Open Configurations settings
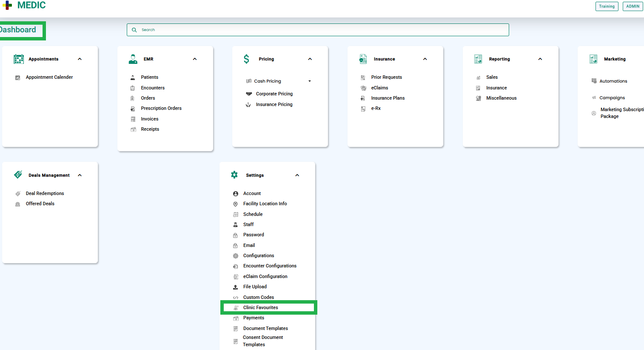 pyautogui.click(x=259, y=255)
